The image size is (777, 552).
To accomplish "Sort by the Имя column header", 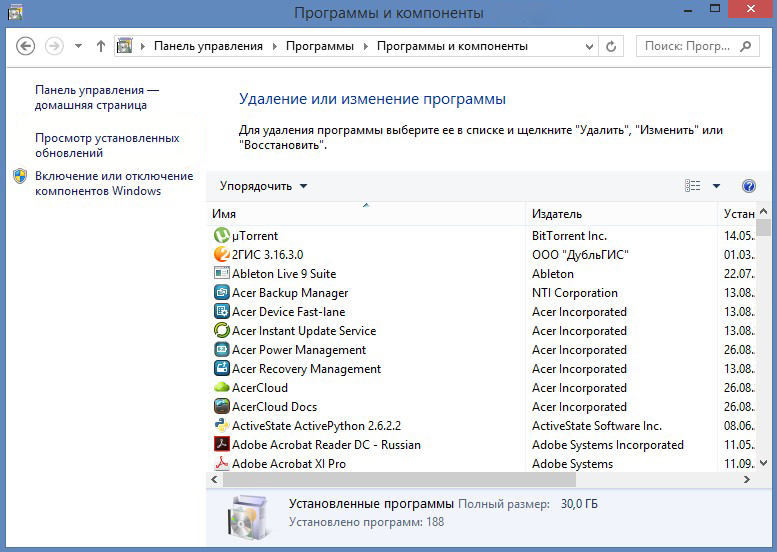I will pos(366,214).
